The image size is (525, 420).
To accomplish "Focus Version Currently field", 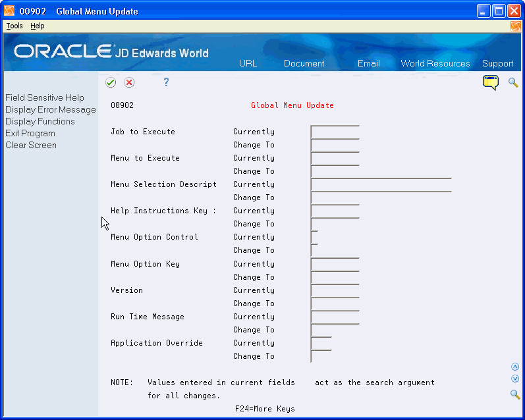I will [335, 290].
